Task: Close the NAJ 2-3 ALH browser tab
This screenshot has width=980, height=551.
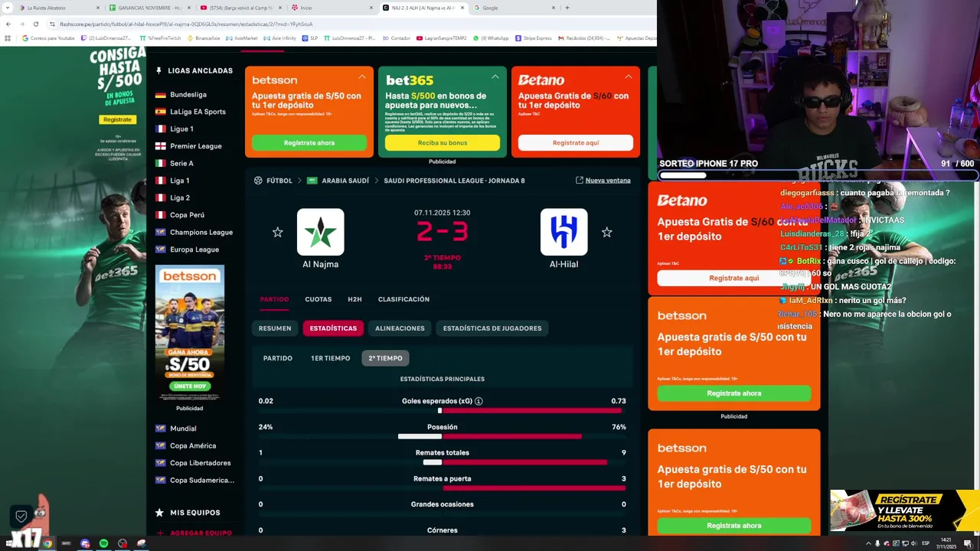Action: (x=462, y=8)
